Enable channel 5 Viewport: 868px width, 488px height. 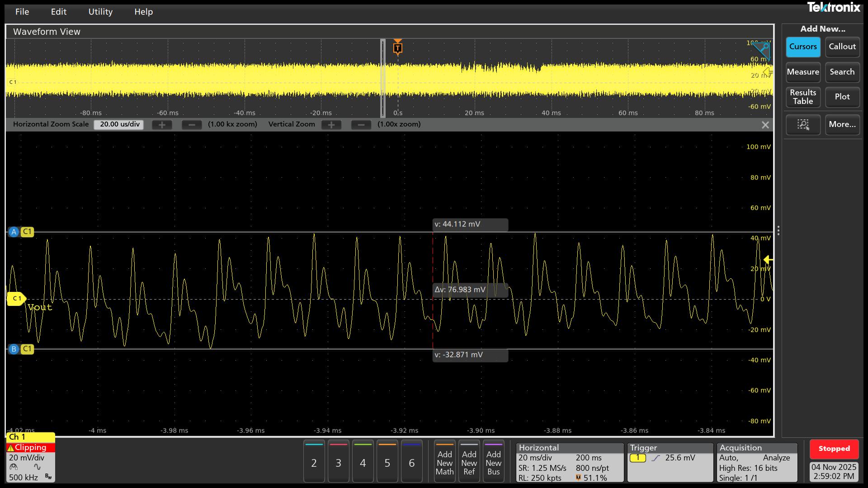[387, 462]
